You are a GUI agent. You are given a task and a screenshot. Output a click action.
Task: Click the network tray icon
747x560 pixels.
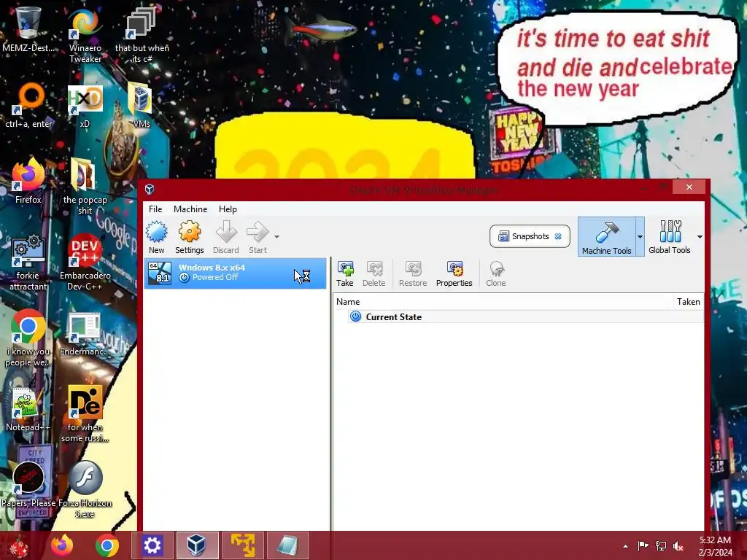[x=661, y=545]
